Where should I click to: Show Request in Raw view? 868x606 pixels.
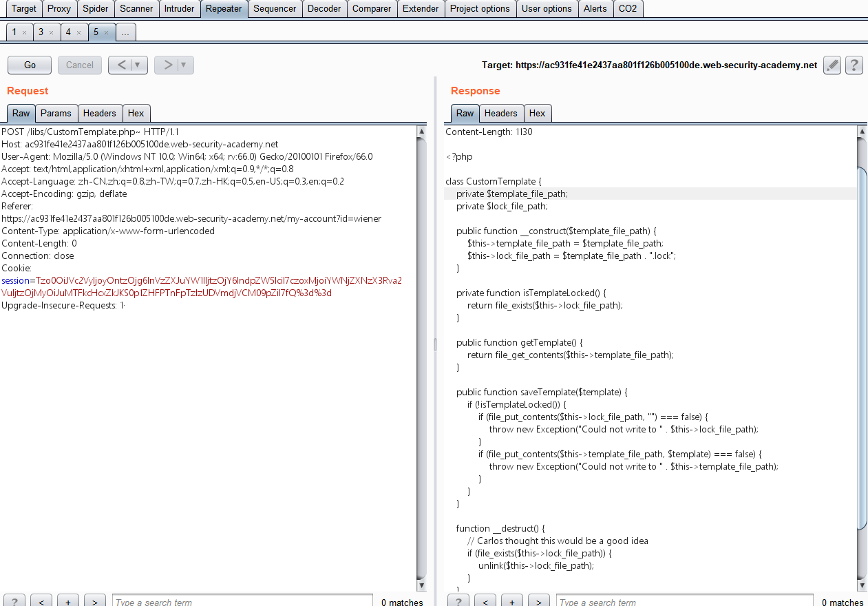[21, 114]
